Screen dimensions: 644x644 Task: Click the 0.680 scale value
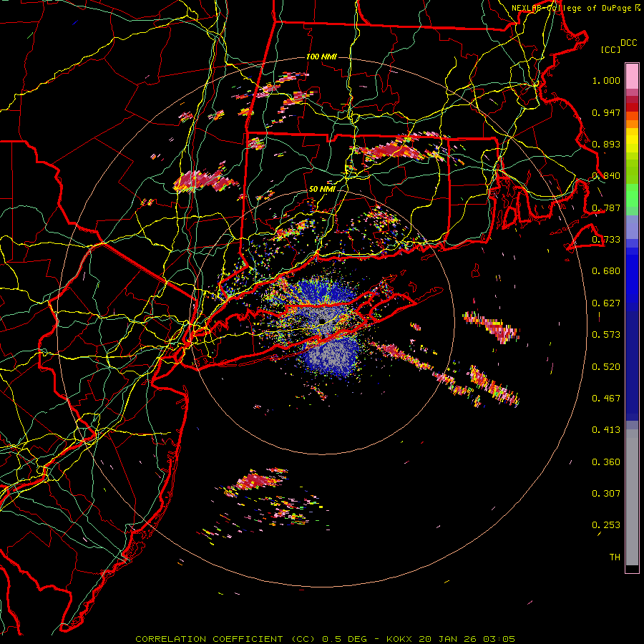point(606,271)
